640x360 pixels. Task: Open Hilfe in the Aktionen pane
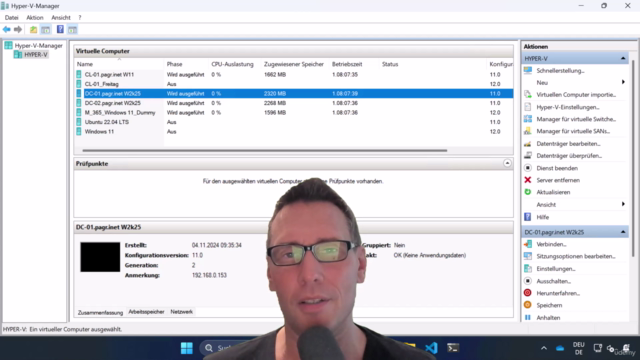[542, 217]
